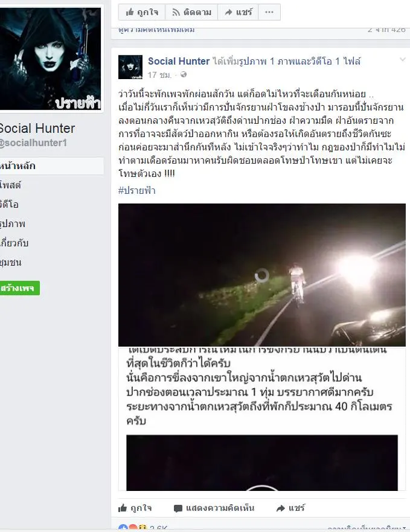Like the post with ถูกใจ button
410x532 pixels.
click(x=135, y=508)
